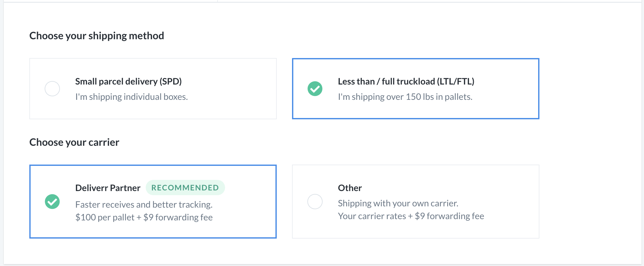Click the green checkmark for LTL/FTL
Screen dimensions: 644x266
point(315,89)
